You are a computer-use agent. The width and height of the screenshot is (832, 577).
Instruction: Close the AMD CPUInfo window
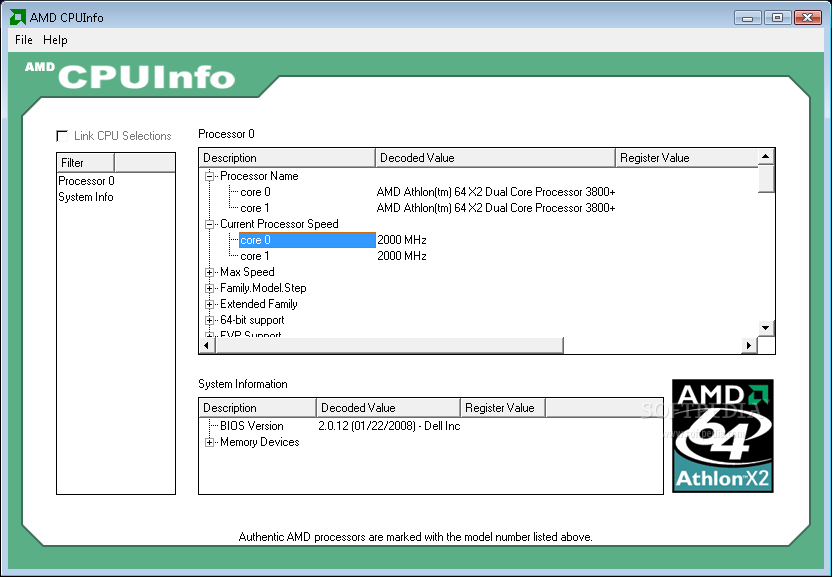[x=808, y=18]
